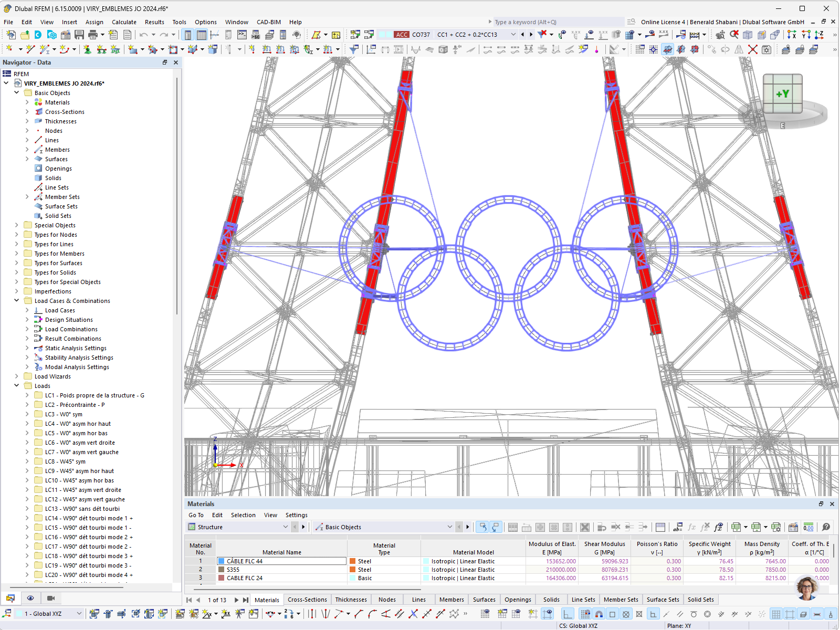Click the New Nodal Support icon
The height and width of the screenshot is (630, 840).
click(87, 49)
